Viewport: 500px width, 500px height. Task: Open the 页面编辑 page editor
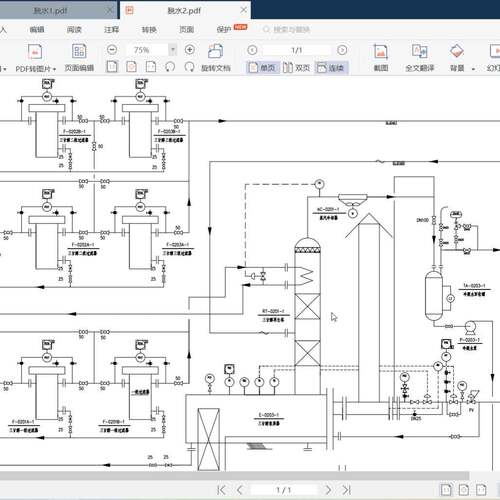pos(79,58)
